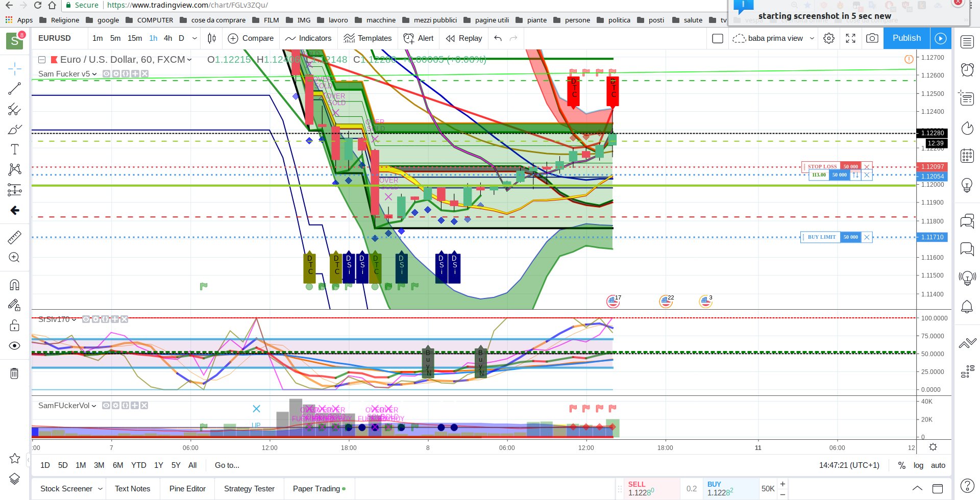The image size is (980, 500).
Task: Open the Stock Screener tab
Action: [x=66, y=489]
